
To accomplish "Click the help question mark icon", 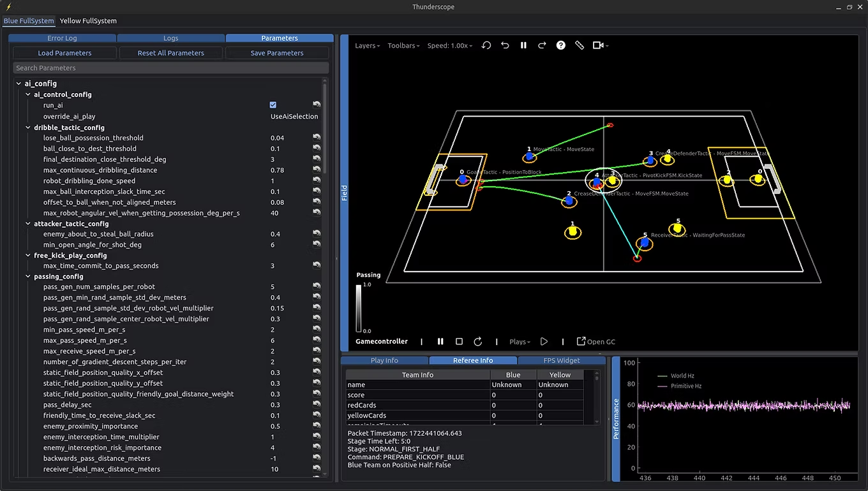I will [560, 45].
